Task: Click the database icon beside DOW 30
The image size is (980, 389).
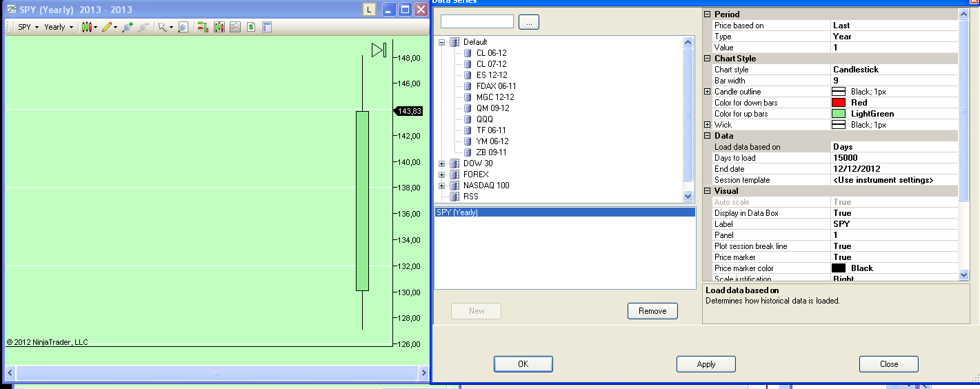Action: pyautogui.click(x=454, y=163)
